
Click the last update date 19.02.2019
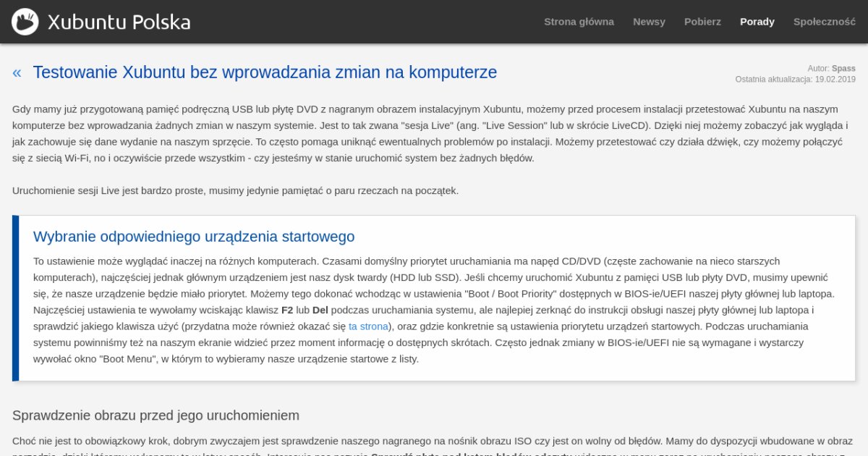pos(835,79)
